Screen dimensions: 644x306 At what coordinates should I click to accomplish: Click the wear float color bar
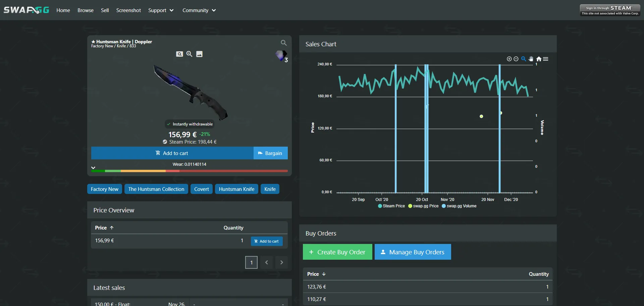[x=190, y=171]
